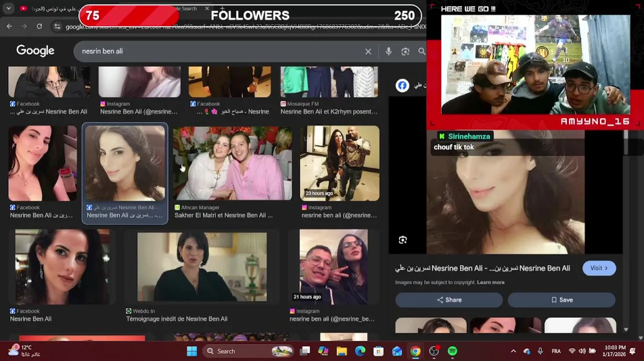Open Google Lens search by image icon
The height and width of the screenshot is (361, 644).
(405, 51)
